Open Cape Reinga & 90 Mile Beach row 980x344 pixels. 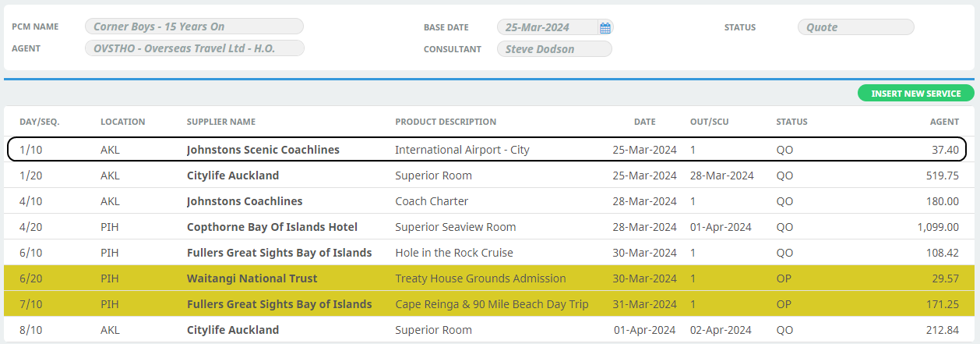tap(489, 304)
